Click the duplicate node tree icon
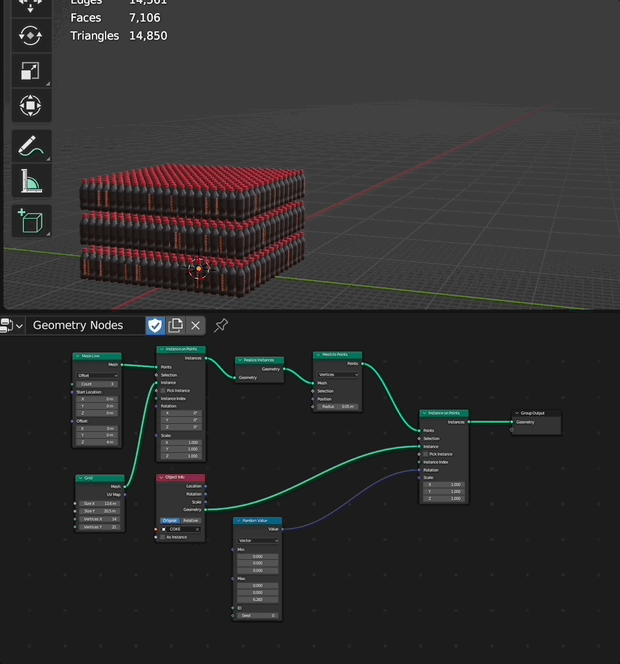 click(x=175, y=326)
